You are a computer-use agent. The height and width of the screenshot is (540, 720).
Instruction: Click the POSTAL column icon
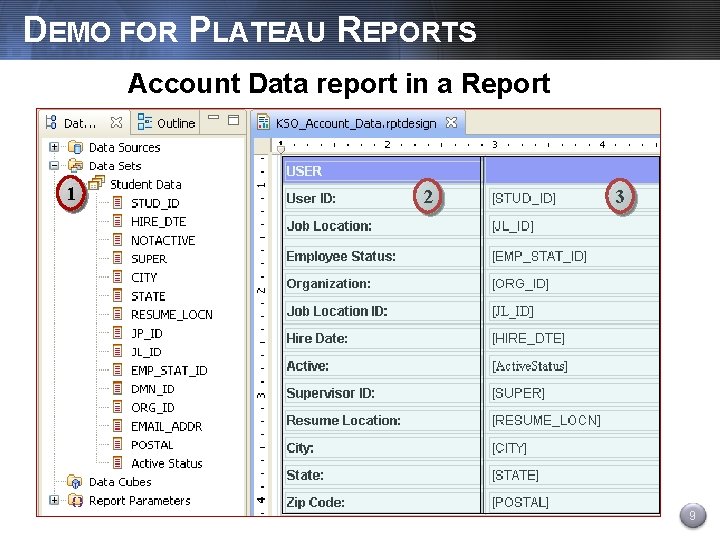tap(118, 444)
